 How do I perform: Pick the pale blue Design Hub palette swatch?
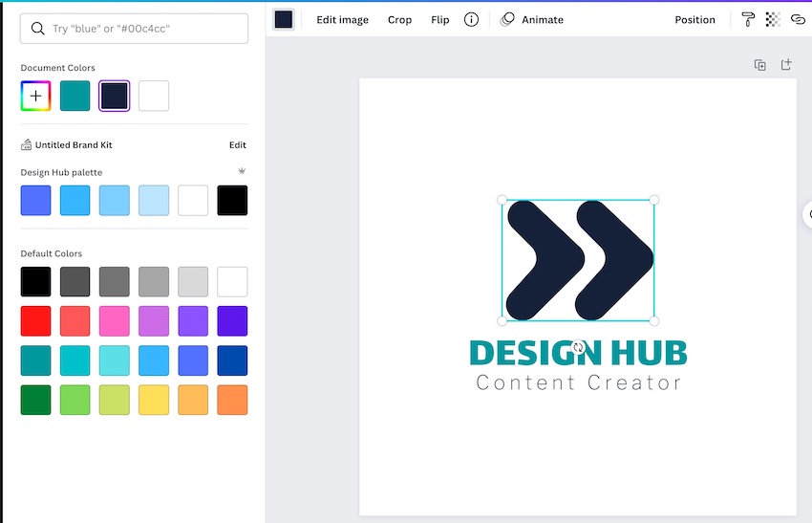[x=154, y=200]
